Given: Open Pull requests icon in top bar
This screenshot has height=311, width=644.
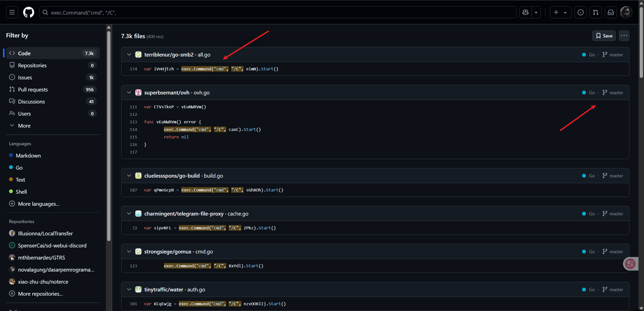Looking at the screenshot, I should tap(595, 12).
